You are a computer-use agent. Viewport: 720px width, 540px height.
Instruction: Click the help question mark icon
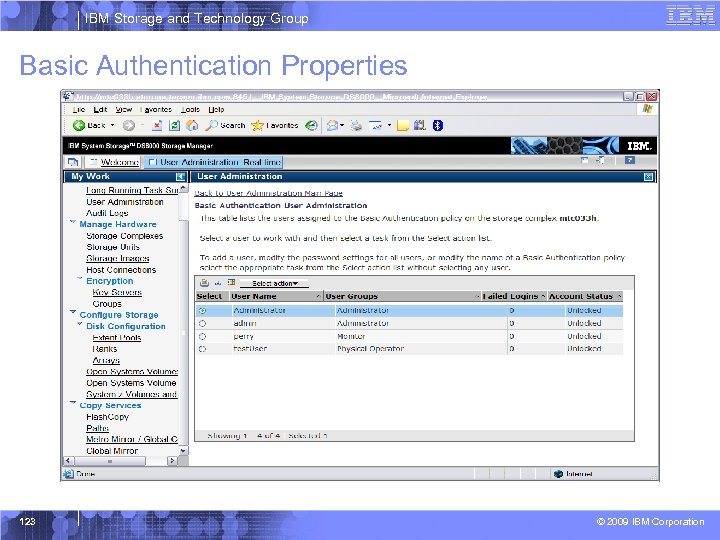click(x=630, y=160)
